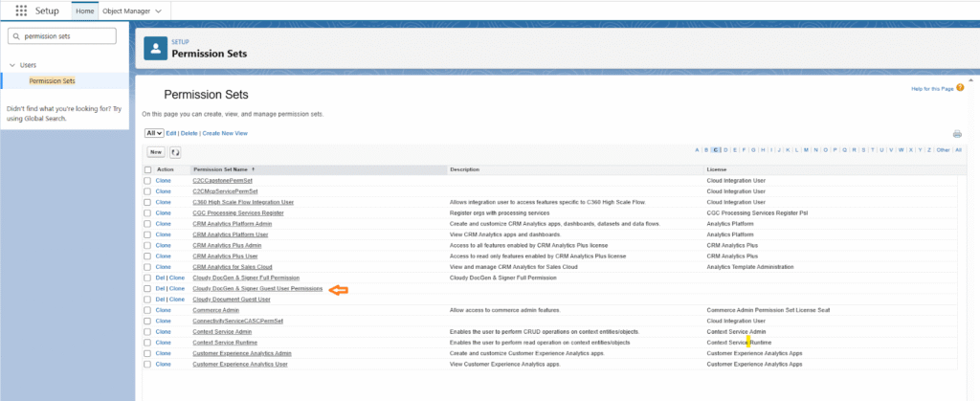Click into the Quick Find search field
Viewport: 980px width, 401px height.
click(65, 36)
